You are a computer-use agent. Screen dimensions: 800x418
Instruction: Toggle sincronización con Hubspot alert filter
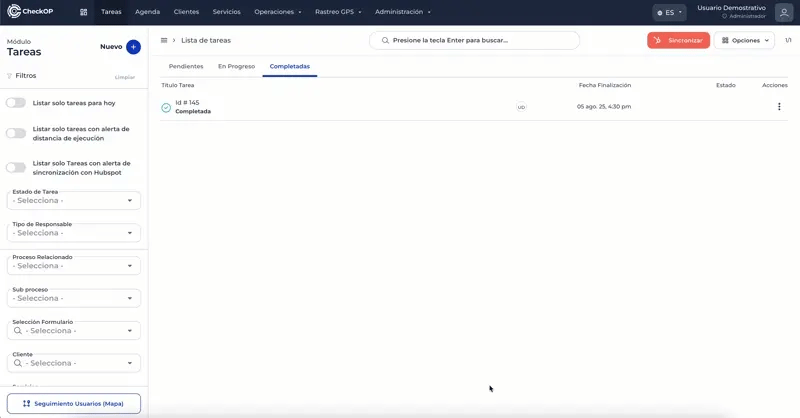[16, 168]
